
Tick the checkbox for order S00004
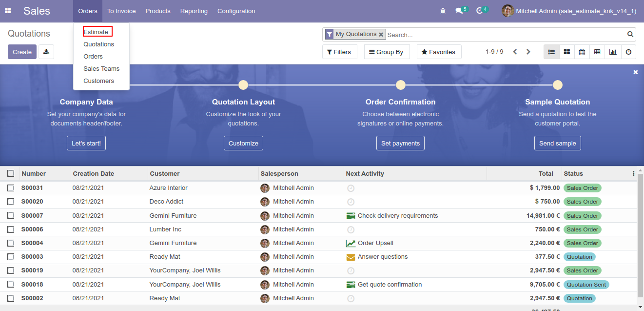pyautogui.click(x=11, y=243)
